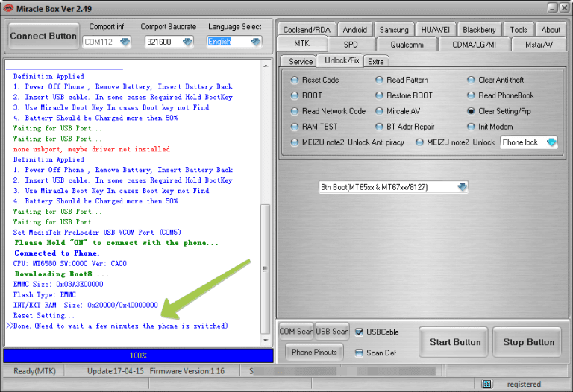Click the 'Downloading Boot8 ...' log line

[x=61, y=274]
